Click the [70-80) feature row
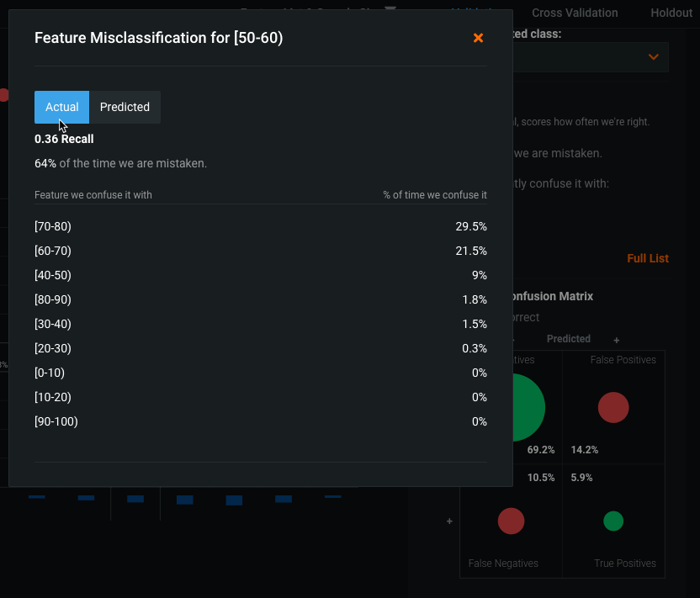700x598 pixels. 261,226
